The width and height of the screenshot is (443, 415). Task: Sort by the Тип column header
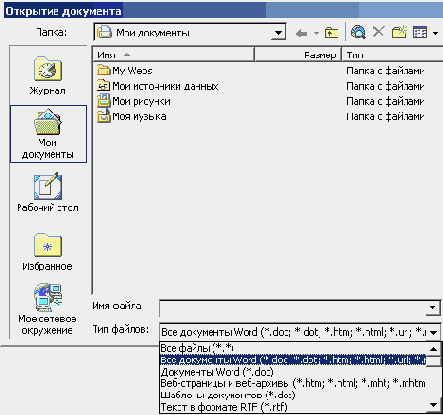393,55
